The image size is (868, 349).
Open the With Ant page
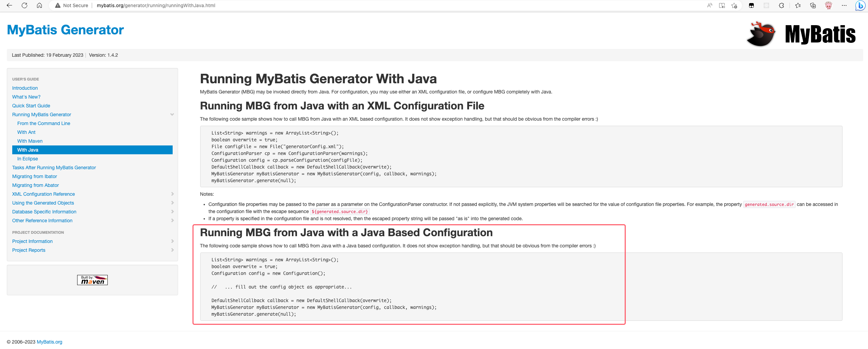pos(26,132)
